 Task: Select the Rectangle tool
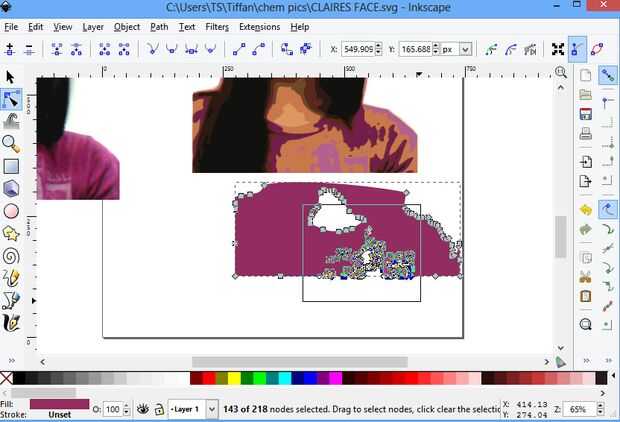click(x=11, y=167)
